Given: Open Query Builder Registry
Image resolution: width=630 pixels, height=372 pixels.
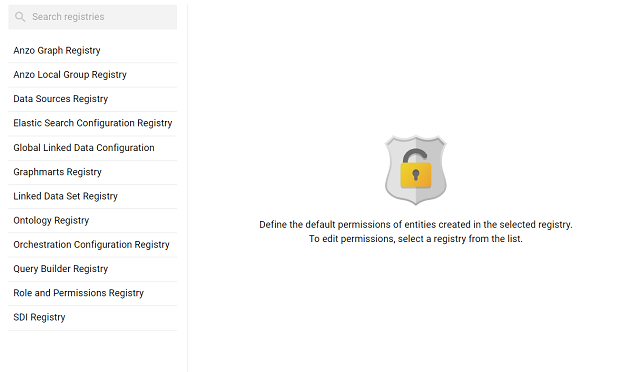Looking at the screenshot, I should 92,269.
